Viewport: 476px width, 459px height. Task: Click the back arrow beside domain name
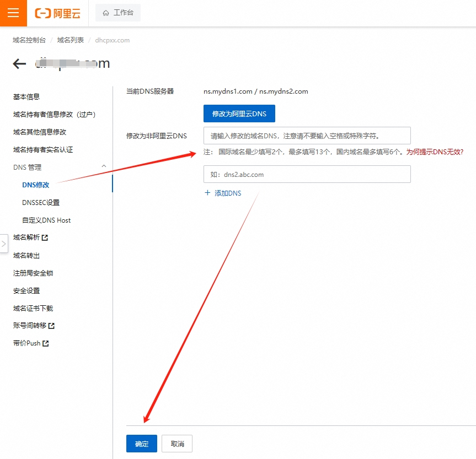[19, 64]
